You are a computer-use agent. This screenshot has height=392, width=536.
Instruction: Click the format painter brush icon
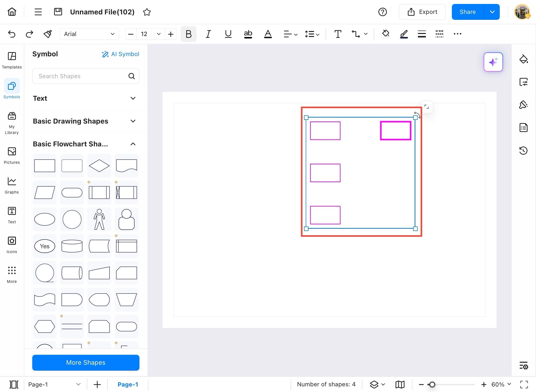[x=47, y=34]
